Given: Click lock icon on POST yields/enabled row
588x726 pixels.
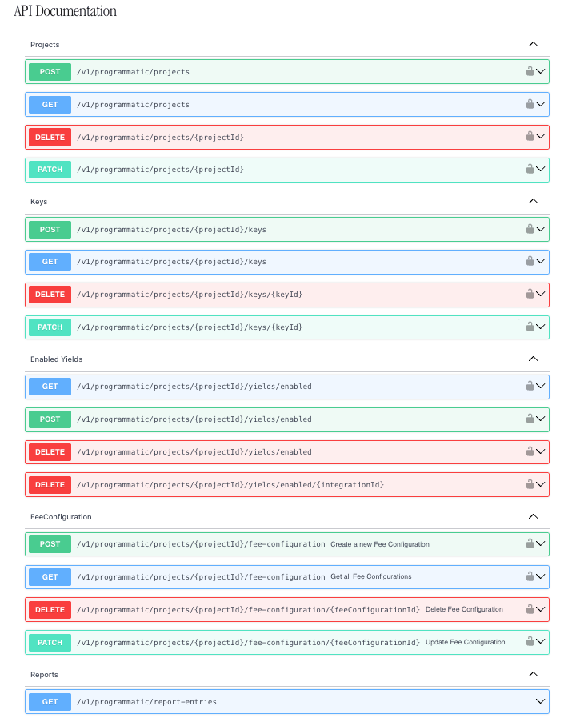Looking at the screenshot, I should click(x=530, y=419).
